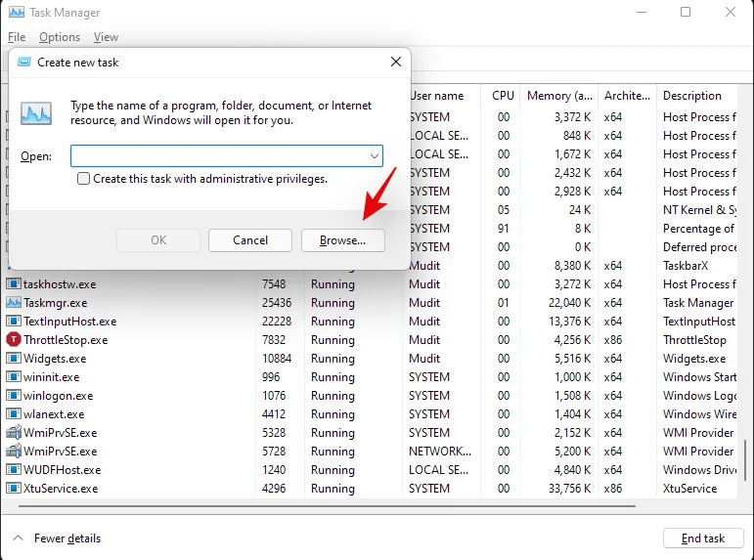This screenshot has width=754, height=560.
Task: Click PID 25436 cell
Action: 277,303
